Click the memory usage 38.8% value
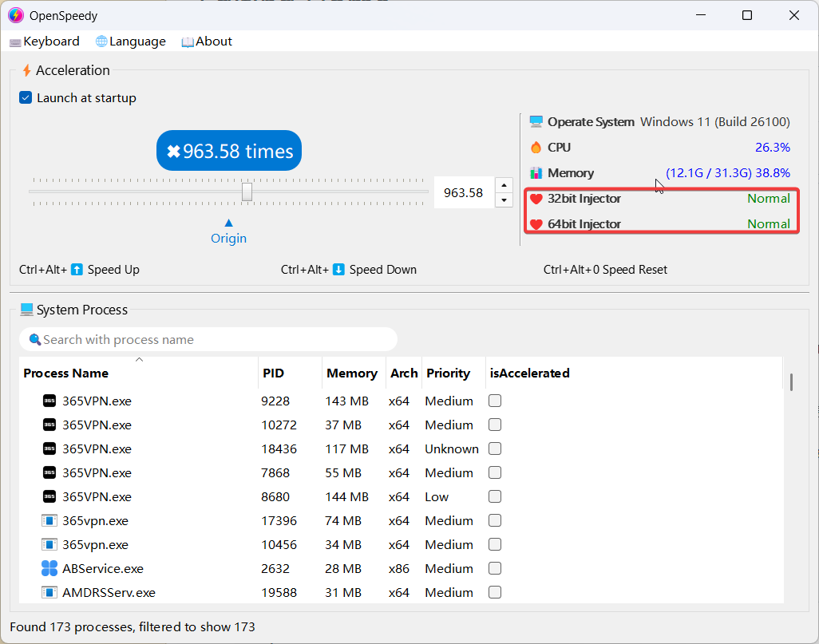Image resolution: width=819 pixels, height=644 pixels. tap(773, 173)
